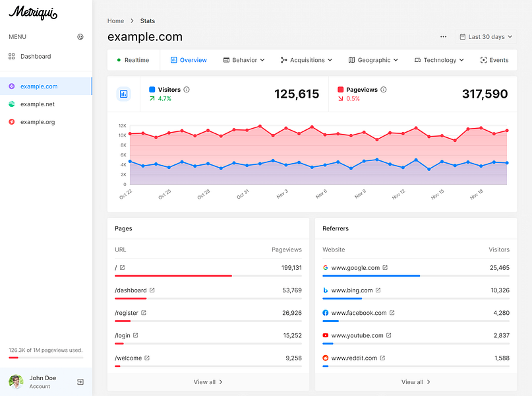532x396 pixels.
Task: Click the chart type icon left of Visitors
Action: pyautogui.click(x=123, y=94)
